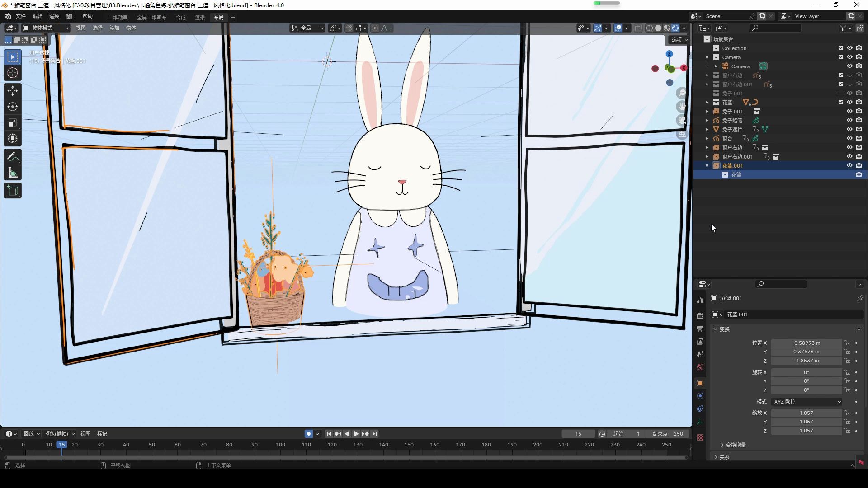This screenshot has width=868, height=488.
Task: Open the XYZ 欧拉 rotation mode dropdown
Action: click(x=807, y=401)
